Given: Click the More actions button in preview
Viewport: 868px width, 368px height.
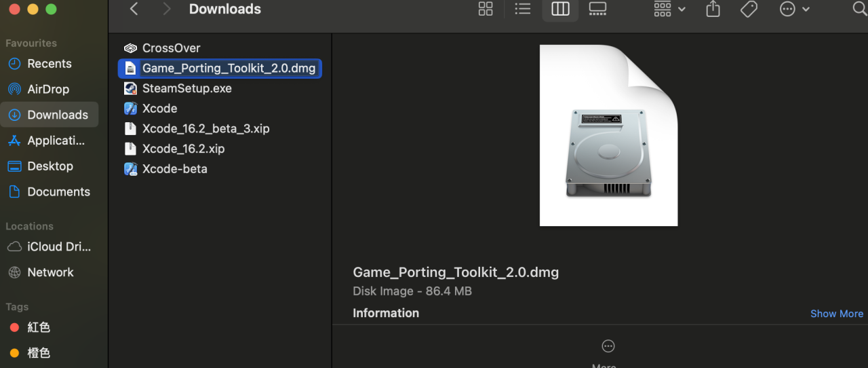Looking at the screenshot, I should (x=608, y=346).
